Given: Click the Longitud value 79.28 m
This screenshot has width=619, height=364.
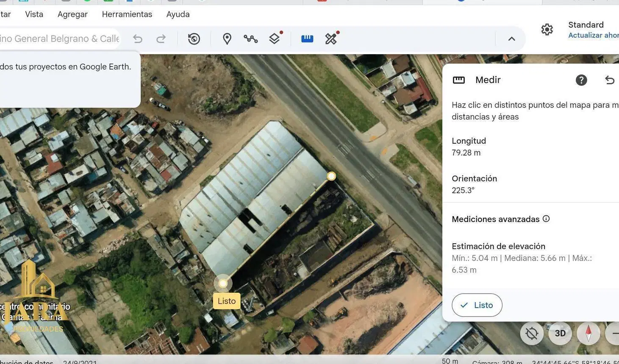Looking at the screenshot, I should (466, 153).
